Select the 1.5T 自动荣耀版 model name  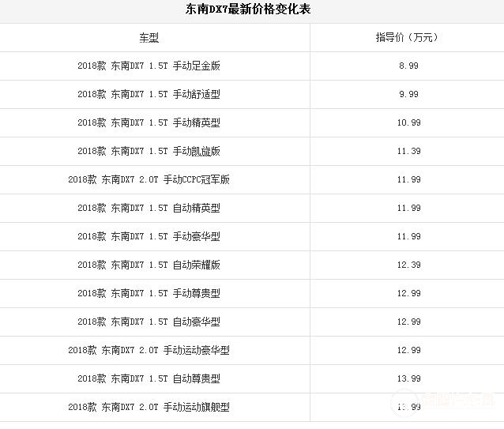click(149, 265)
